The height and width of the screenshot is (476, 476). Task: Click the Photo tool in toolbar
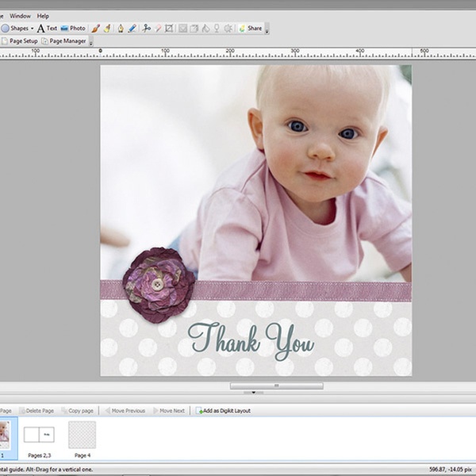point(72,28)
